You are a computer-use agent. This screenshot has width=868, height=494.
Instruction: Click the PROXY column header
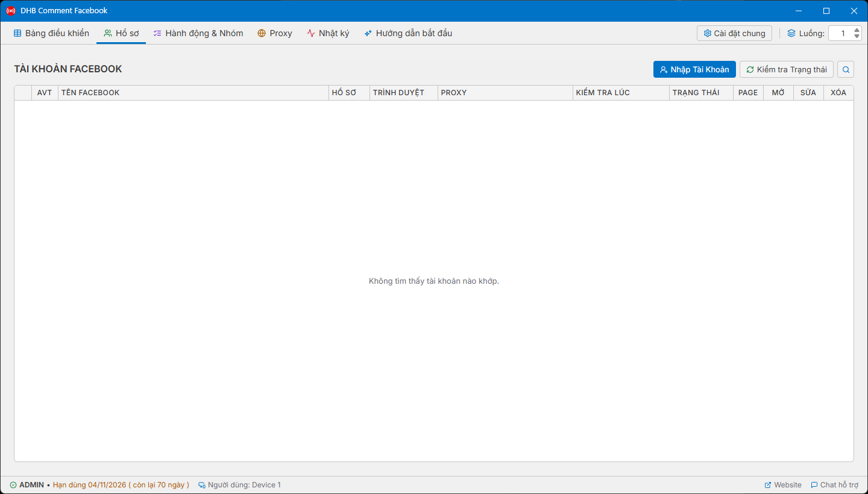coord(505,93)
